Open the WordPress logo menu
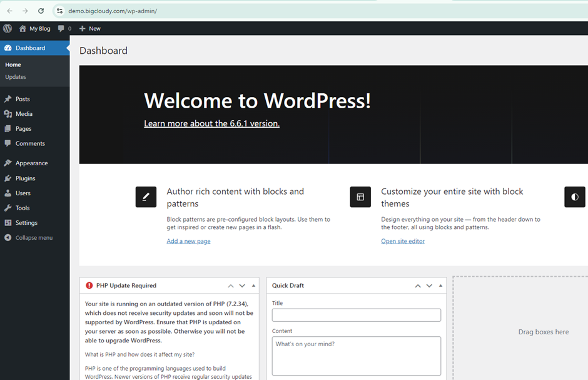The width and height of the screenshot is (588, 380). [7, 28]
